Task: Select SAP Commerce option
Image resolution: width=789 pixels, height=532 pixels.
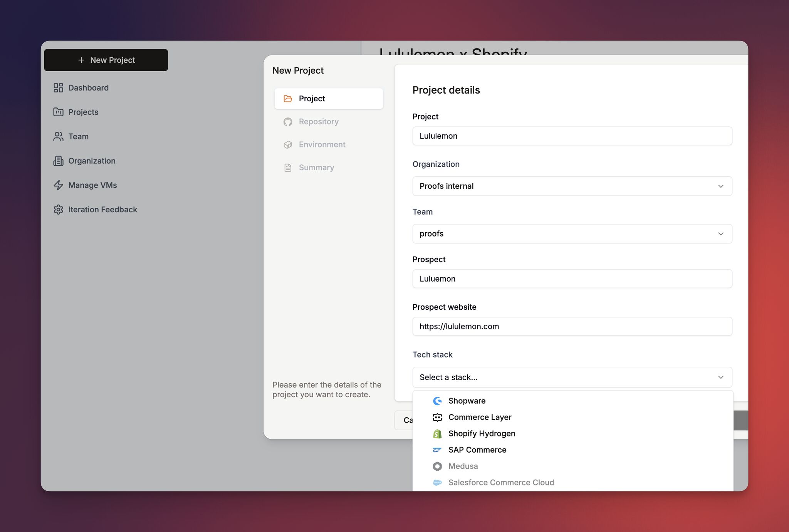Action: (477, 450)
